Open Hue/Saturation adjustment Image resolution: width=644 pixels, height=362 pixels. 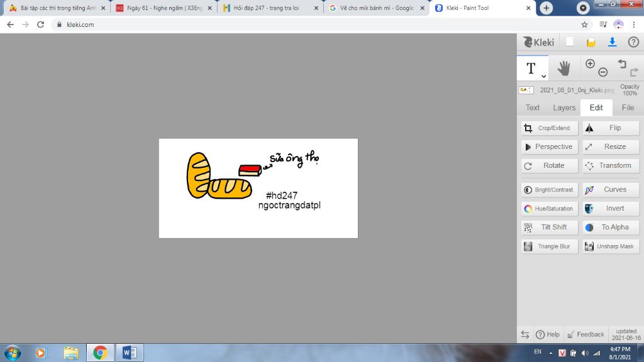[x=550, y=209]
